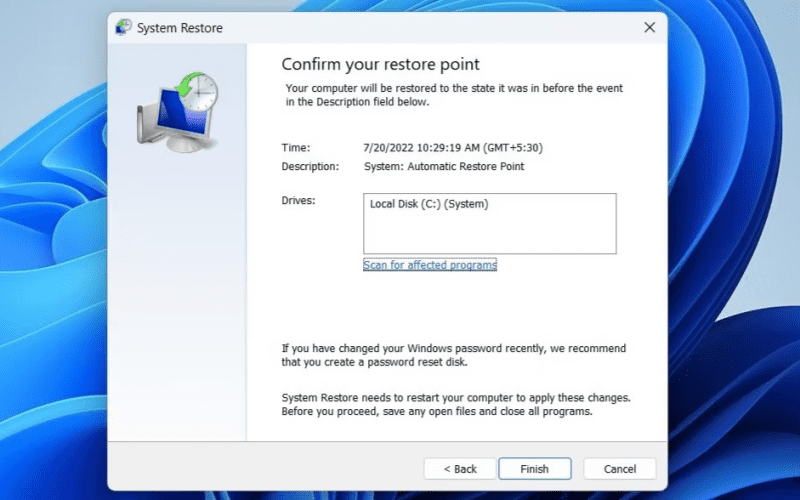Click the Confirm your restore point heading
800x500 pixels.
[x=381, y=64]
